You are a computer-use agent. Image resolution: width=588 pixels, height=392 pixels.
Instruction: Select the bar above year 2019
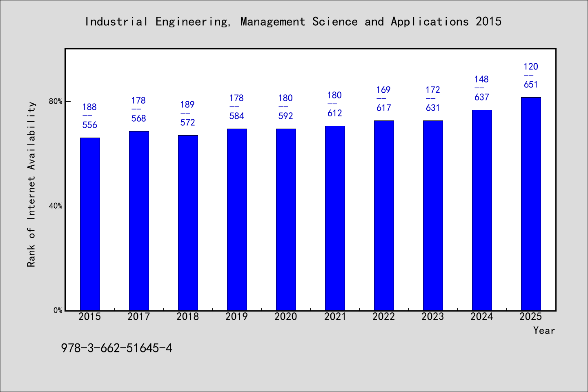pyautogui.click(x=237, y=220)
